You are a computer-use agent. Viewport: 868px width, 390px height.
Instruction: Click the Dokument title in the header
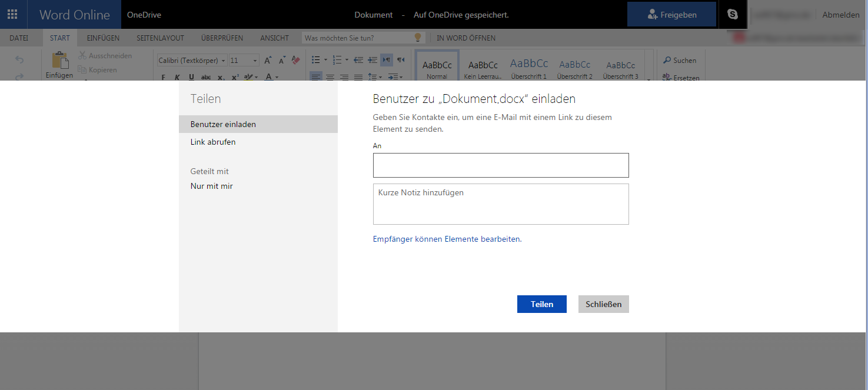coord(374,15)
